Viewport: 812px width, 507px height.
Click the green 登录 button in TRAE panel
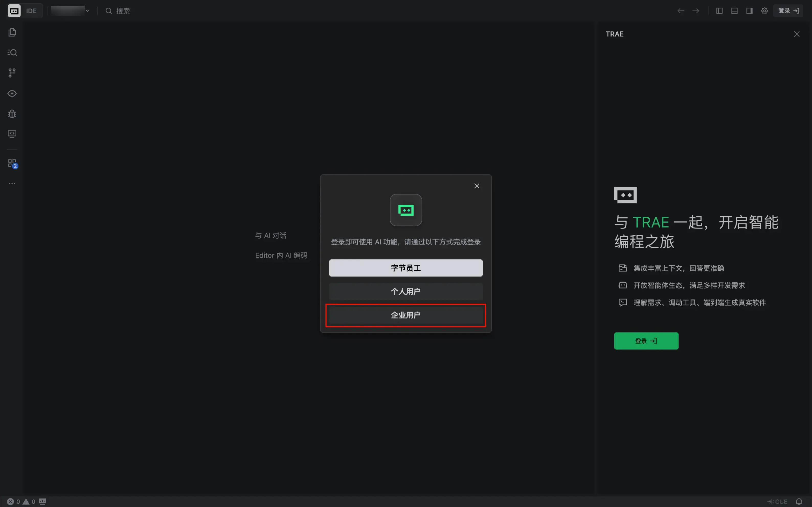tap(646, 341)
